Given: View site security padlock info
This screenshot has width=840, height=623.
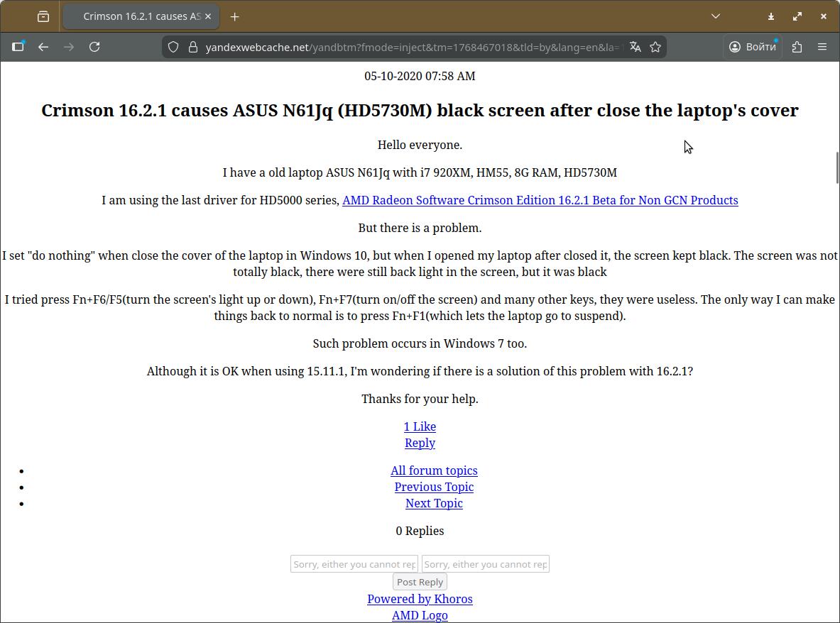Looking at the screenshot, I should click(193, 47).
